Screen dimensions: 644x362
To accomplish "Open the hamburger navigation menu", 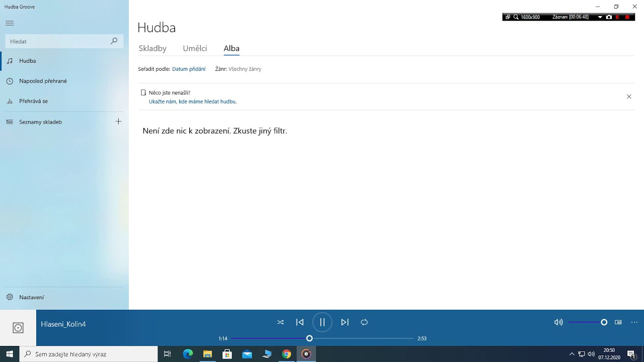I will pos(10,23).
